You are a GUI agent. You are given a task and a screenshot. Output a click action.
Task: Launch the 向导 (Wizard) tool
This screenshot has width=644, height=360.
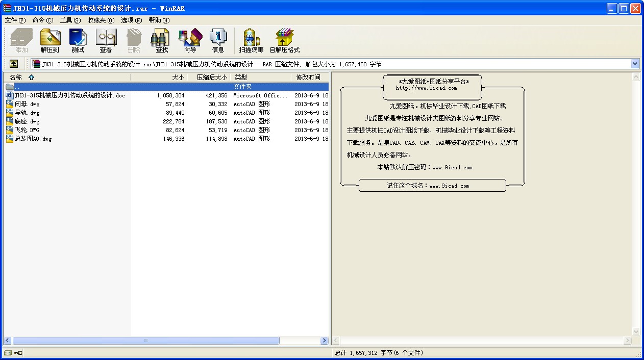click(190, 41)
